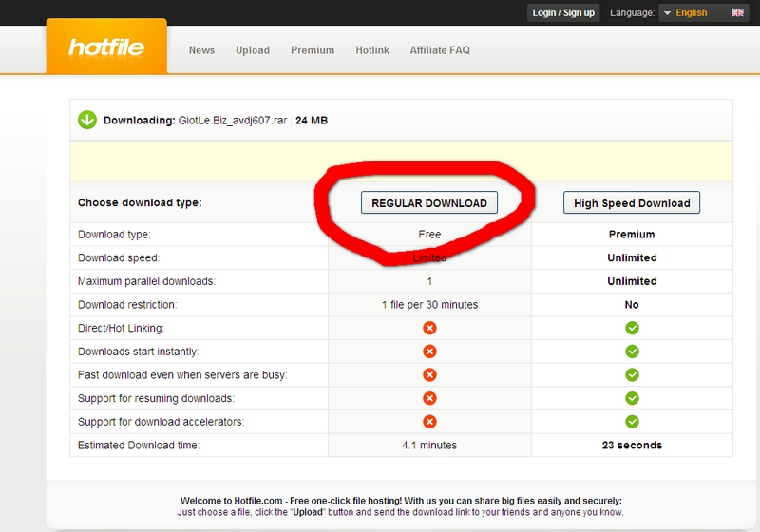Open the Hotlink menu item
This screenshot has height=532, width=760.
372,50
